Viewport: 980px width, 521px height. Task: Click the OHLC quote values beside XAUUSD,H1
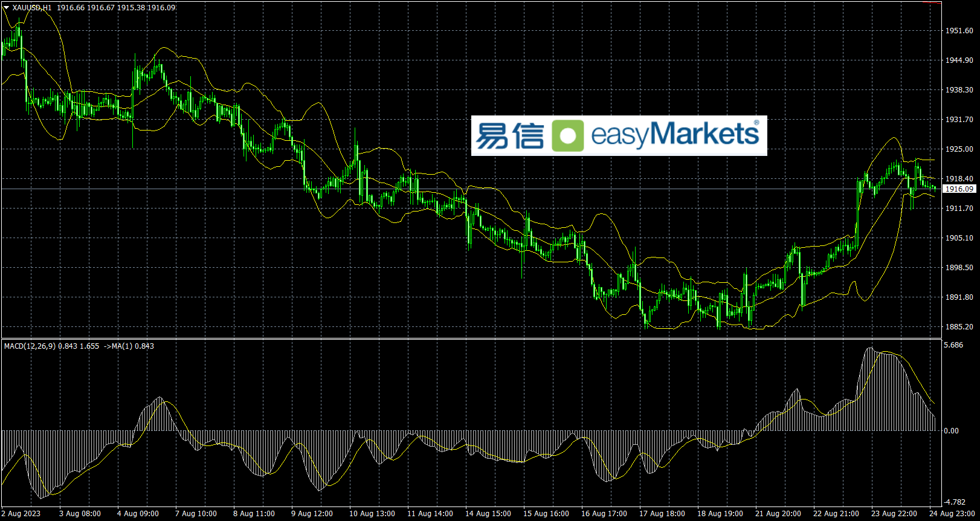[x=117, y=8]
